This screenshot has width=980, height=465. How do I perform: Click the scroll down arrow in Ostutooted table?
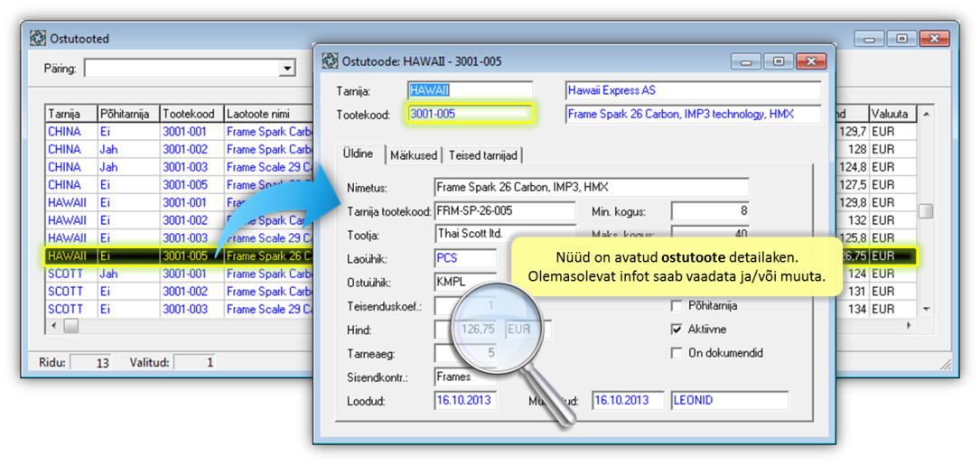coord(926,310)
